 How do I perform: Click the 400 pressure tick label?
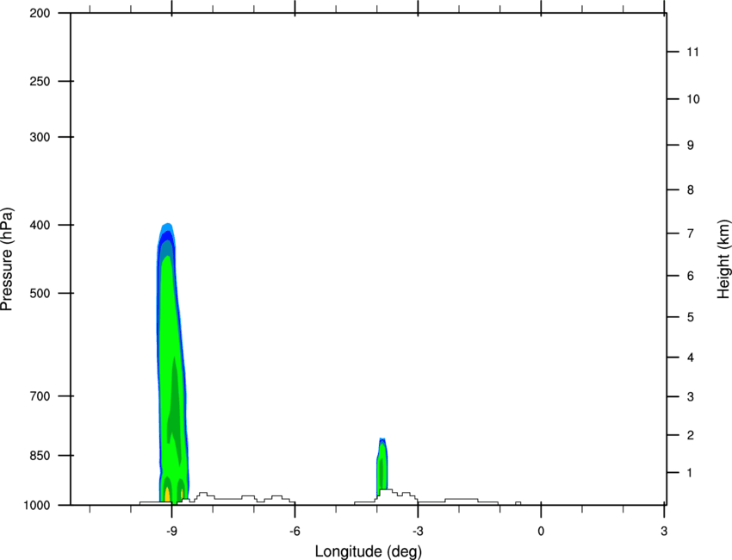(x=40, y=225)
